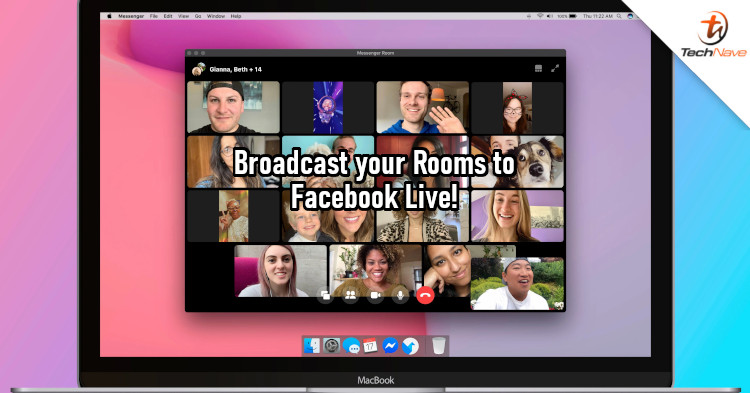The image size is (750, 393).
Task: Select the purple cosmic effect video tile
Action: point(328,107)
